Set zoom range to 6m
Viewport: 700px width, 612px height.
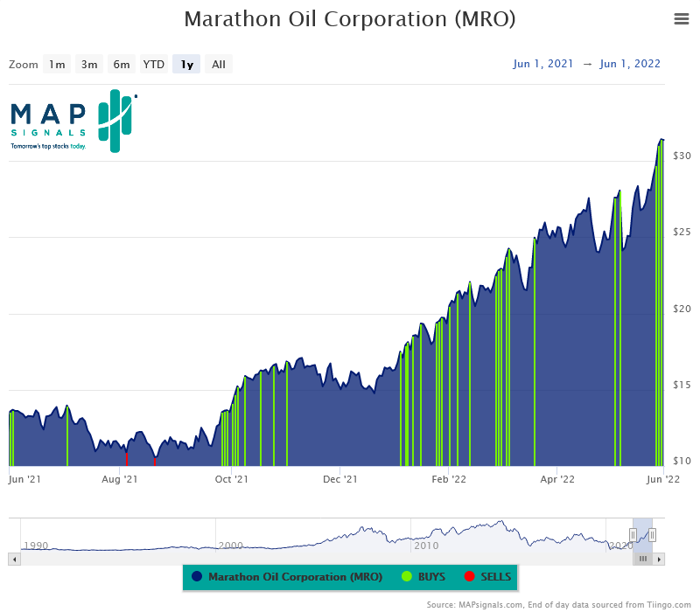click(x=122, y=64)
